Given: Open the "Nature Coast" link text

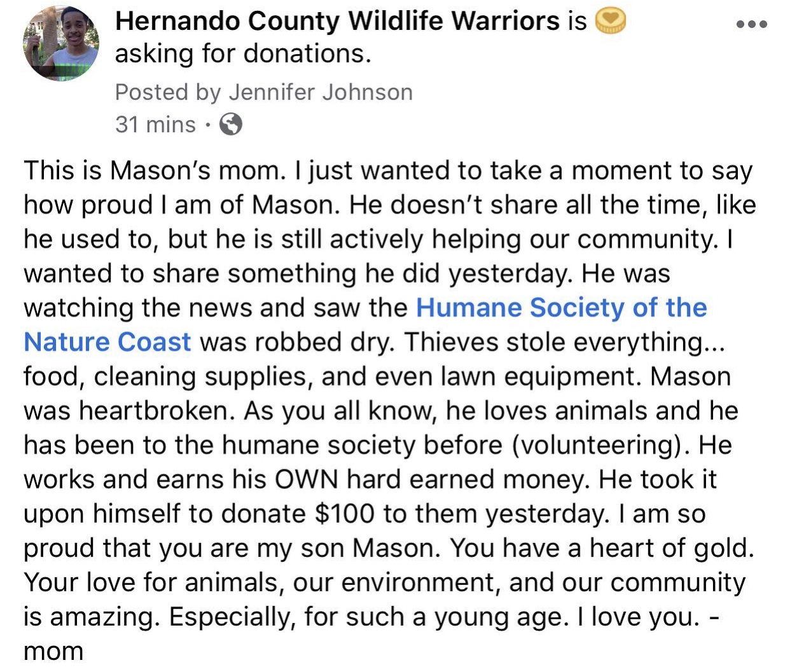Looking at the screenshot, I should click(107, 342).
